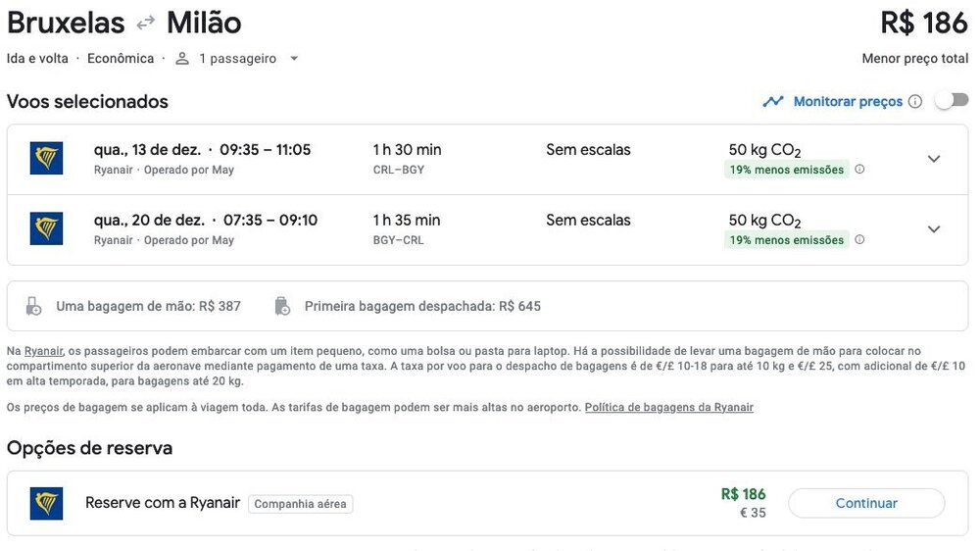This screenshot has height=551, width=980.
Task: Click the carry-on baggage icon
Action: coord(33,306)
